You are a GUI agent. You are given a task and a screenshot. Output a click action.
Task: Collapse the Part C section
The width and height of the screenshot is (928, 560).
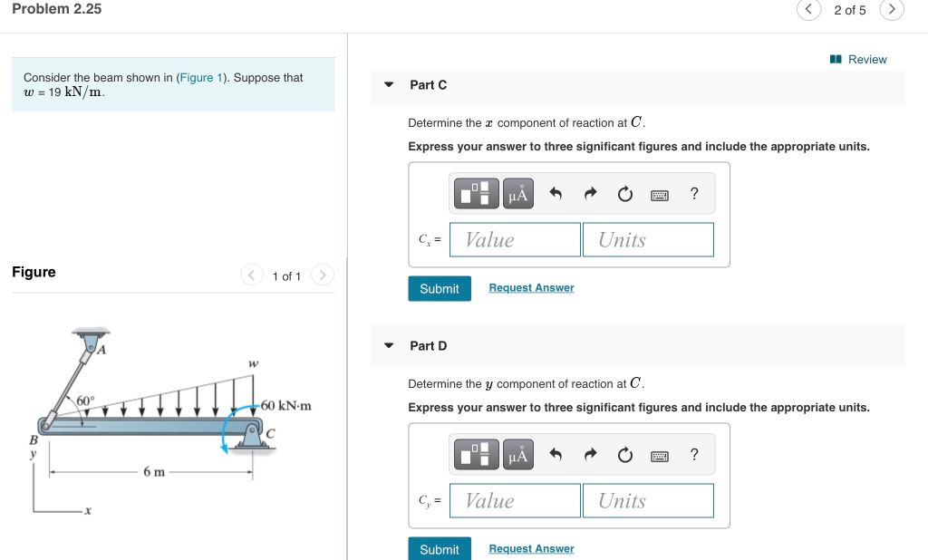pos(388,84)
